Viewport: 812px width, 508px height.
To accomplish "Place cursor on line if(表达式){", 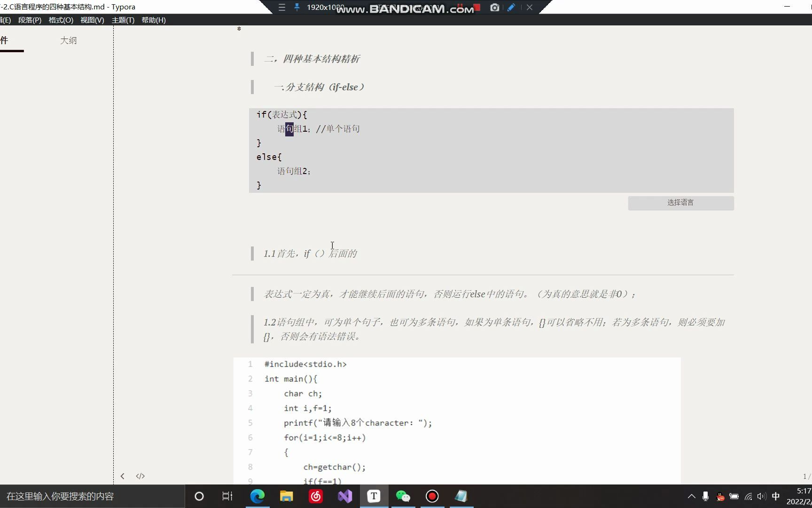I will (x=282, y=115).
